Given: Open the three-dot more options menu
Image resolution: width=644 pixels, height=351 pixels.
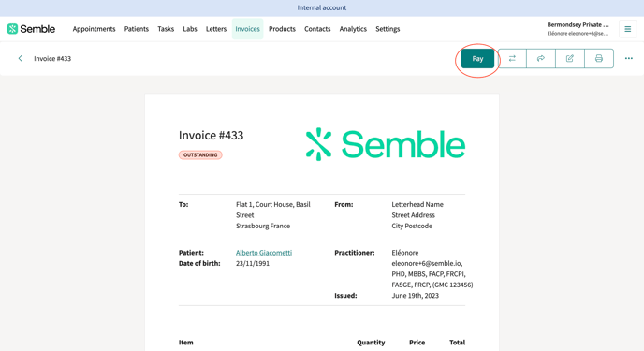Looking at the screenshot, I should [x=629, y=58].
